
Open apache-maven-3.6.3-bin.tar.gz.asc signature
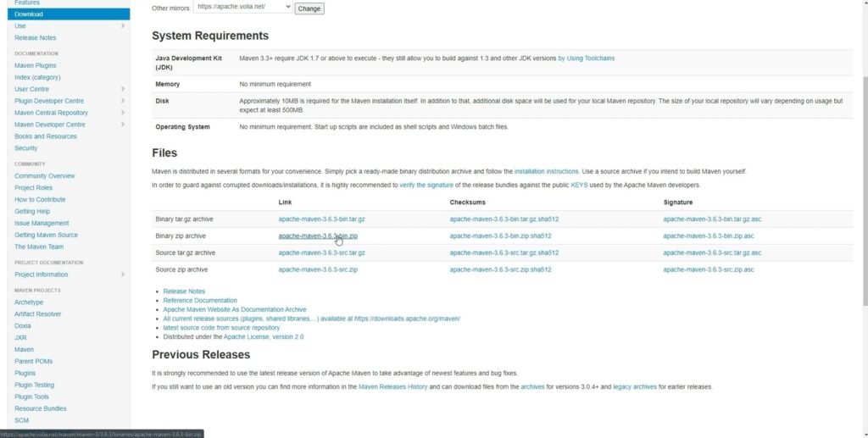[x=712, y=219]
